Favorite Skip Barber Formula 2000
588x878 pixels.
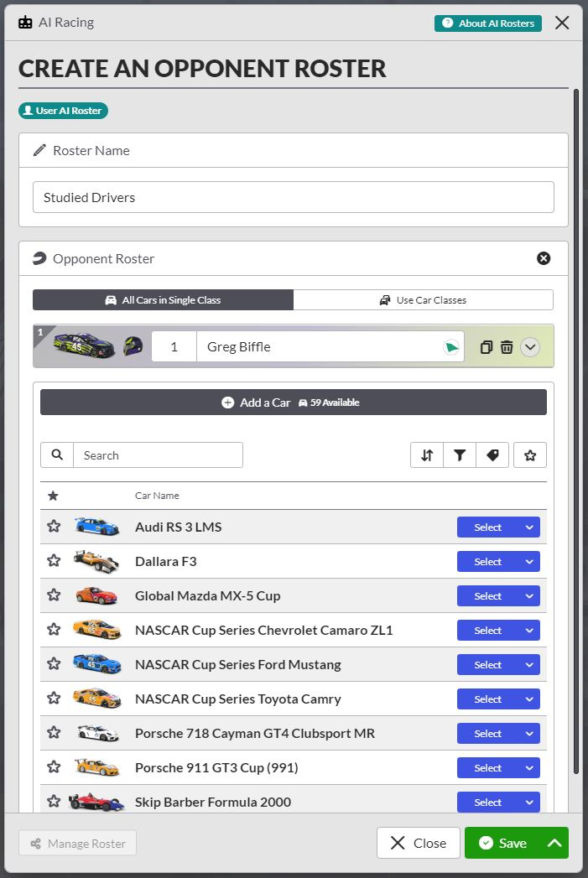[54, 802]
